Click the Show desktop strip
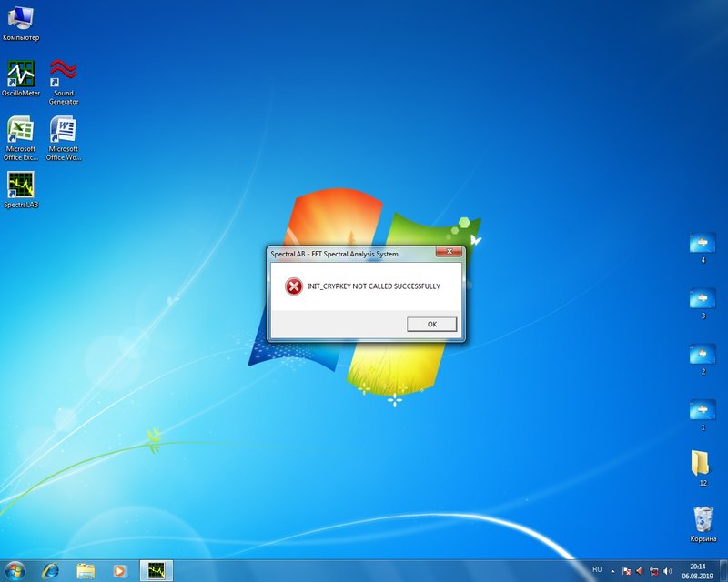 coord(723,571)
